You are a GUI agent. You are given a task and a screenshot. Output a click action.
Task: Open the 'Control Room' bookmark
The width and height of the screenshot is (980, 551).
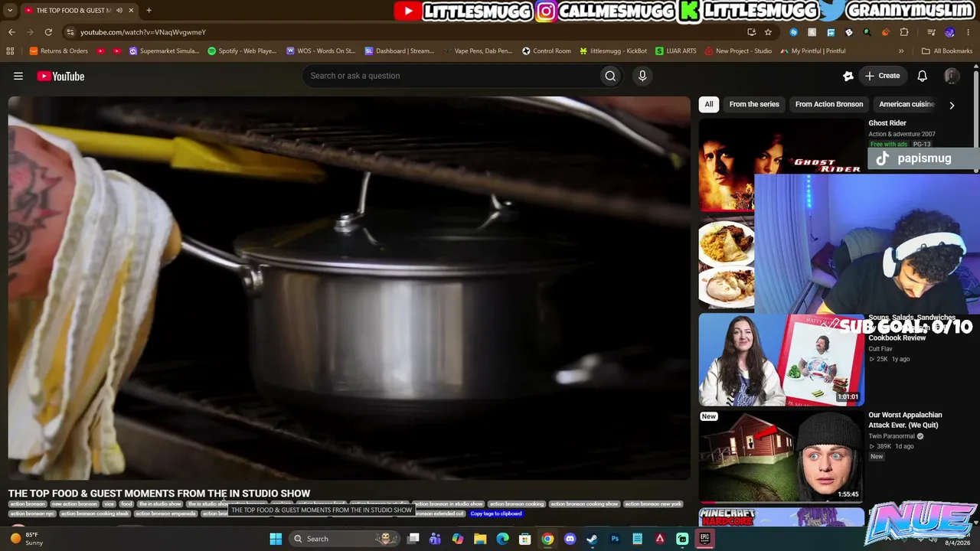pos(547,51)
